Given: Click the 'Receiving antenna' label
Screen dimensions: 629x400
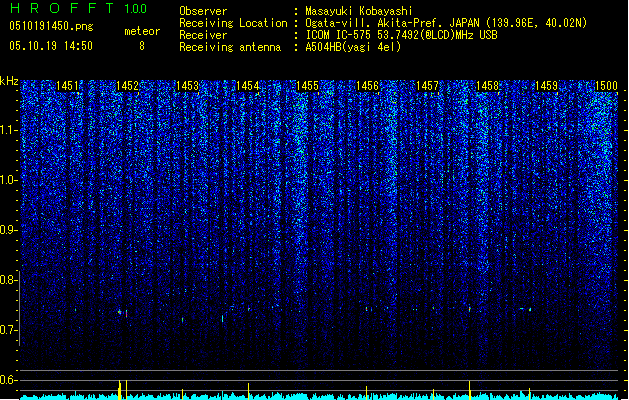Looking at the screenshot, I should tap(230, 47).
